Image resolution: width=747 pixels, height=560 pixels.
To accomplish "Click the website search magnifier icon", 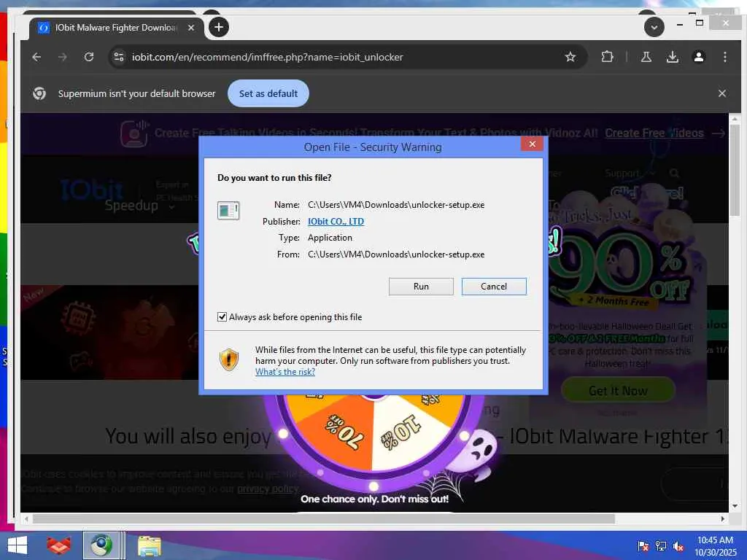I will click(674, 173).
